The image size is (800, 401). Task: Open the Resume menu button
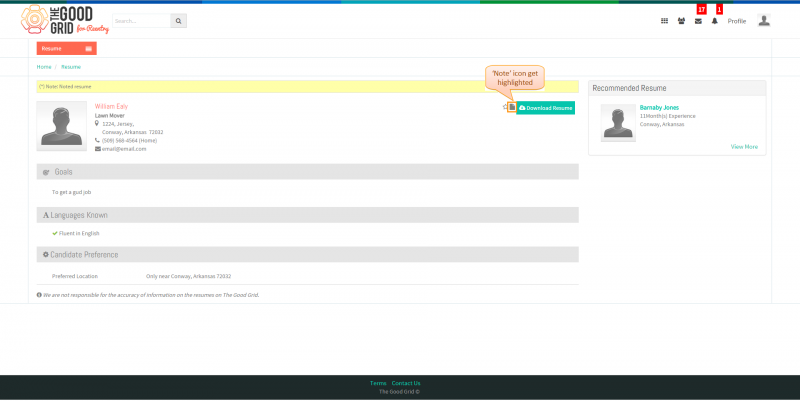coord(66,48)
